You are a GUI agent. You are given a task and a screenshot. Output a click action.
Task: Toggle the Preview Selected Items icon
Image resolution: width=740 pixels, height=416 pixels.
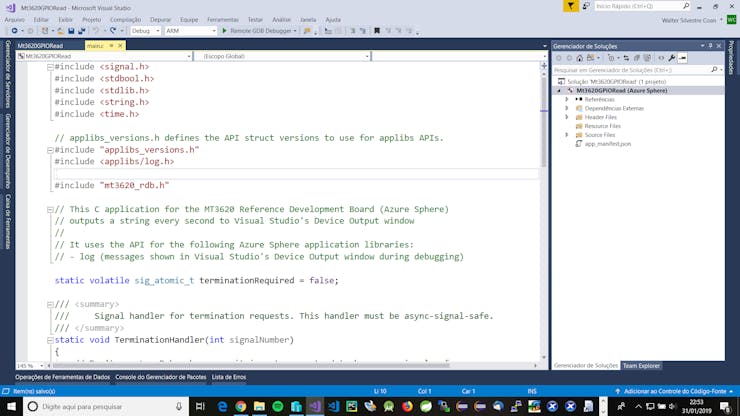682,58
